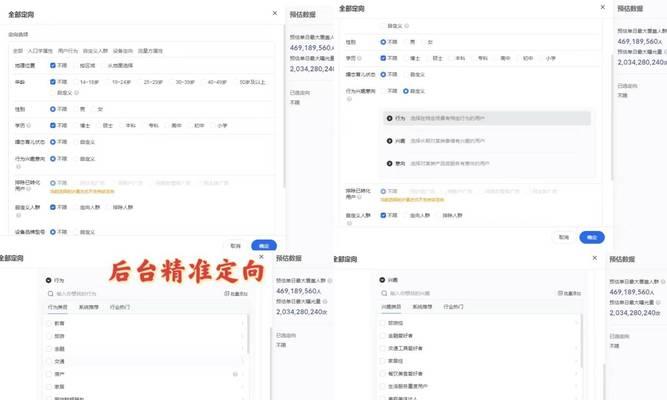Tick the 19-24岁 age option
Screen dimensions: 667x400
click(x=108, y=82)
